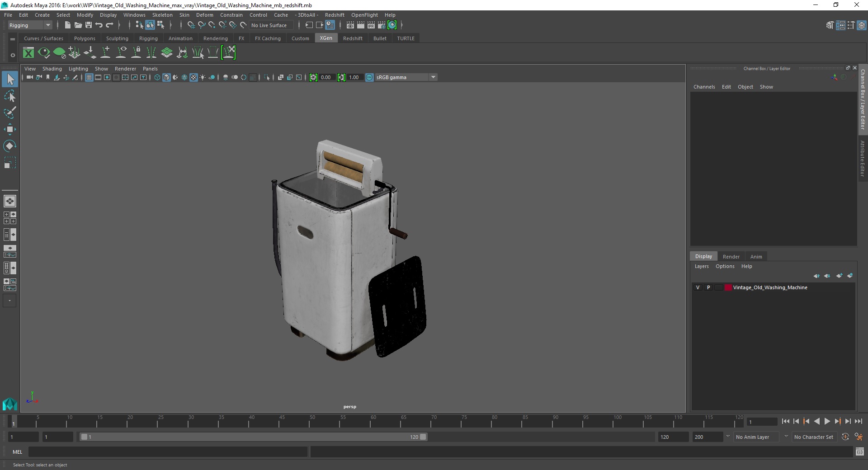Open the Render Settings icon
This screenshot has width=868, height=470.
pos(382,25)
